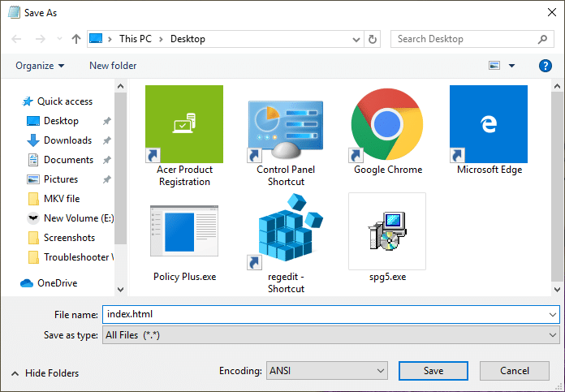
Task: Open the Help question mark icon
Action: [x=546, y=66]
